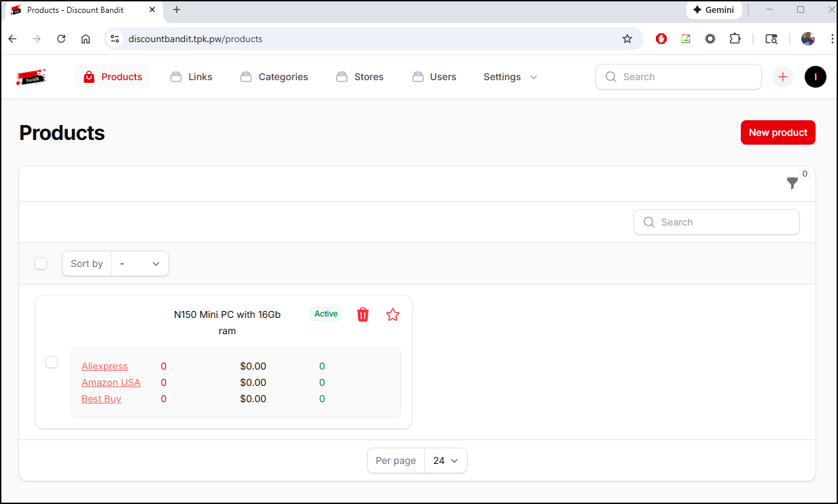Screen dimensions: 838x504
Task: Expand the Settings menu
Action: tap(510, 77)
